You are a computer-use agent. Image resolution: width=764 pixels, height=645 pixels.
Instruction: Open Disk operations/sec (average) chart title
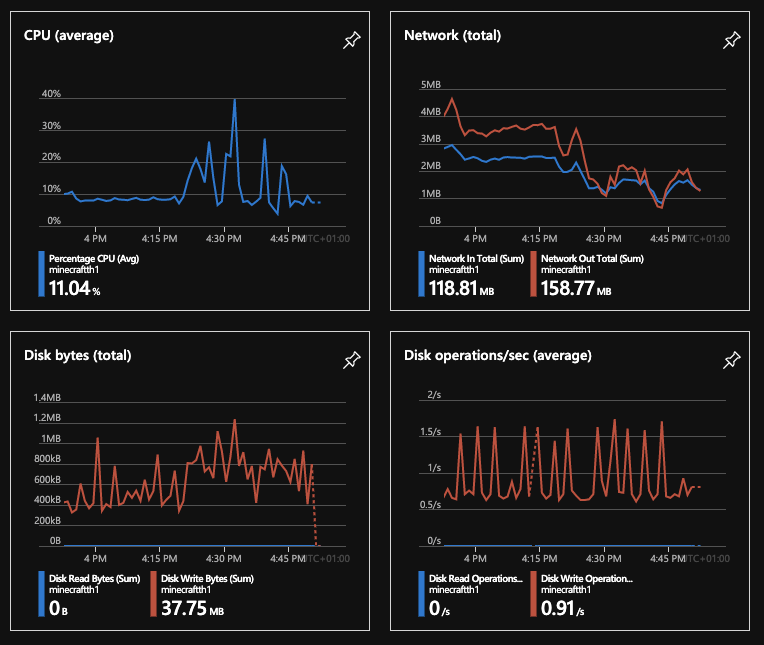[497, 356]
